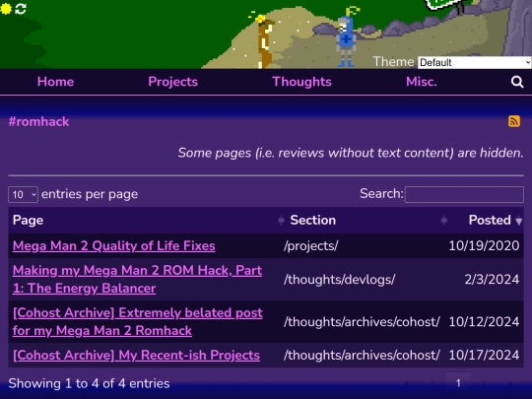
Task: Sort by Section column sort icon
Action: [443, 221]
